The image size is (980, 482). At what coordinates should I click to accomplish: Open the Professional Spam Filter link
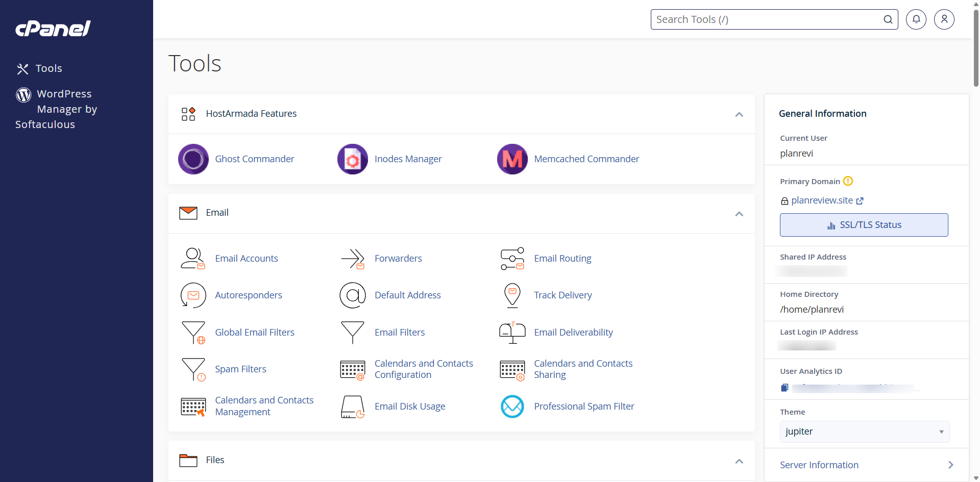click(584, 407)
